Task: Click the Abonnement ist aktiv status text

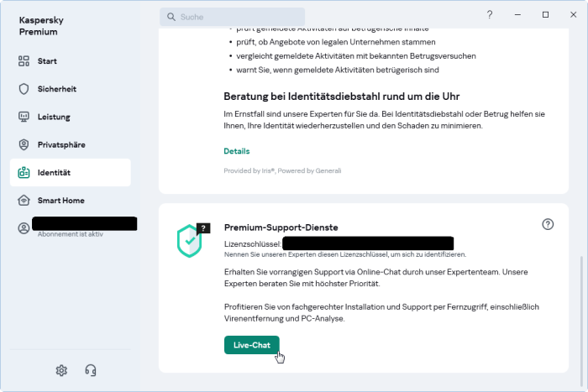Action: [x=70, y=234]
